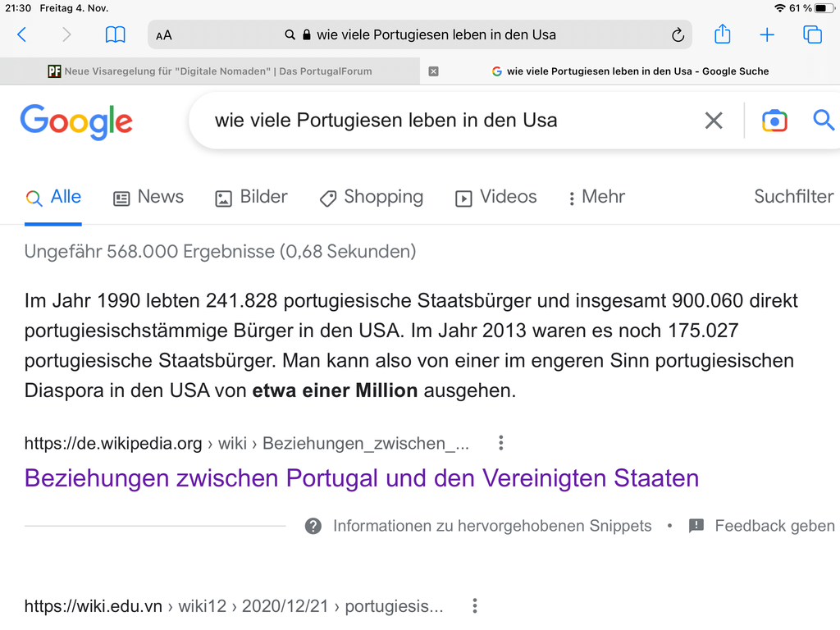Go back with Safari's back arrow
Viewport: 840px width, 630px height.
[22, 34]
